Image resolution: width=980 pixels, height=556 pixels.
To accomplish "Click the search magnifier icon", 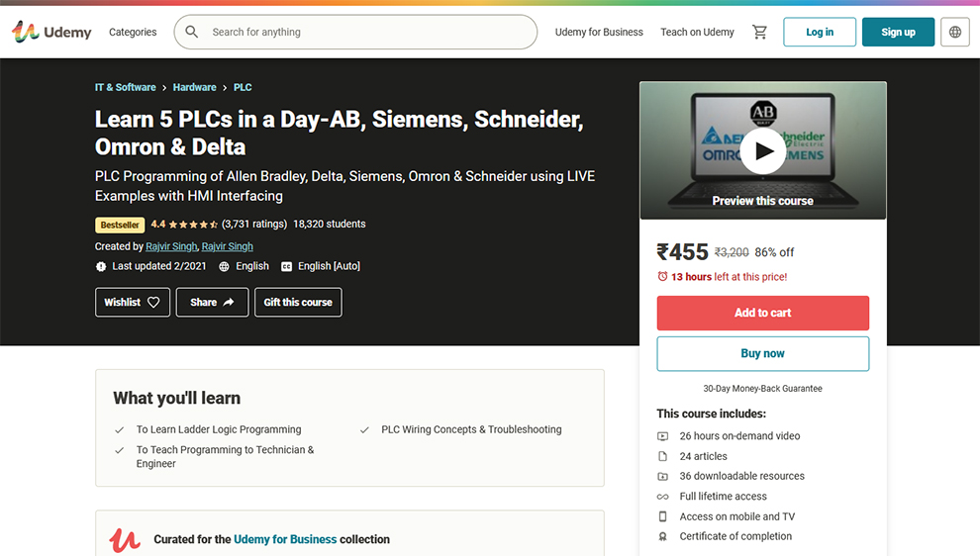I will (192, 32).
